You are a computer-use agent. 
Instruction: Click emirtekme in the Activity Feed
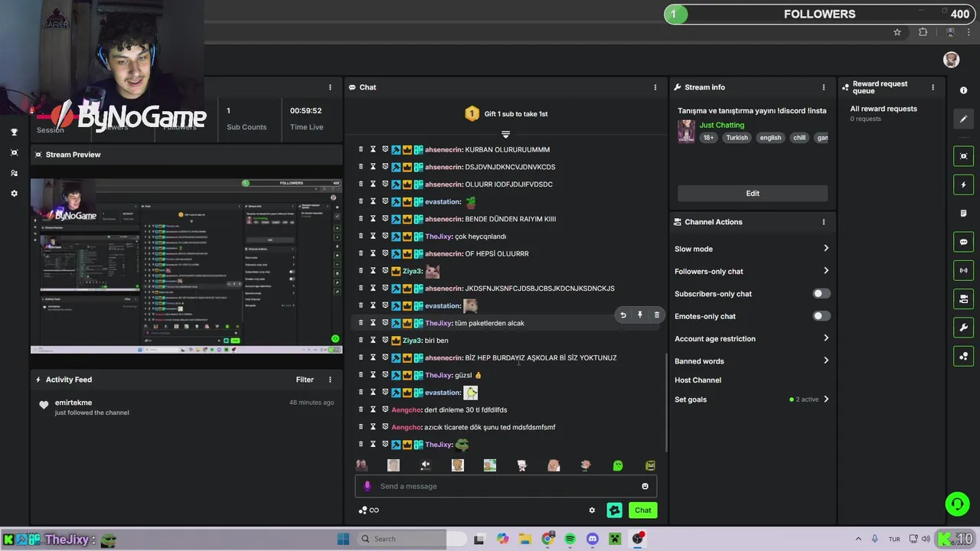point(73,403)
